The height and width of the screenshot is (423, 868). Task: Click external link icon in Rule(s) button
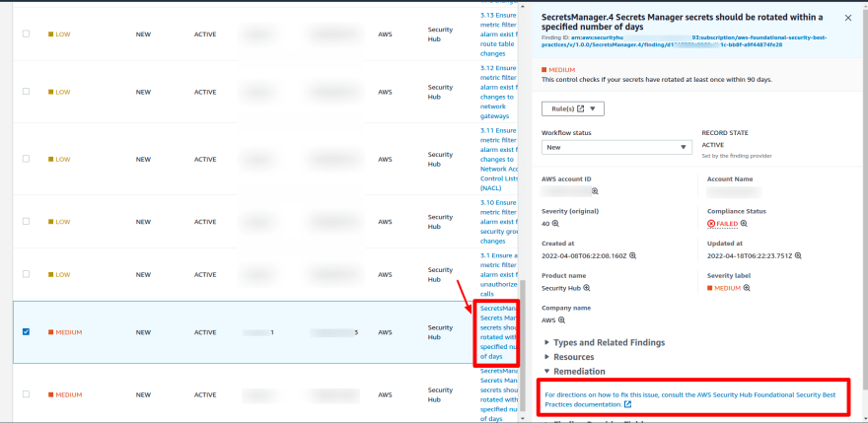[581, 109]
